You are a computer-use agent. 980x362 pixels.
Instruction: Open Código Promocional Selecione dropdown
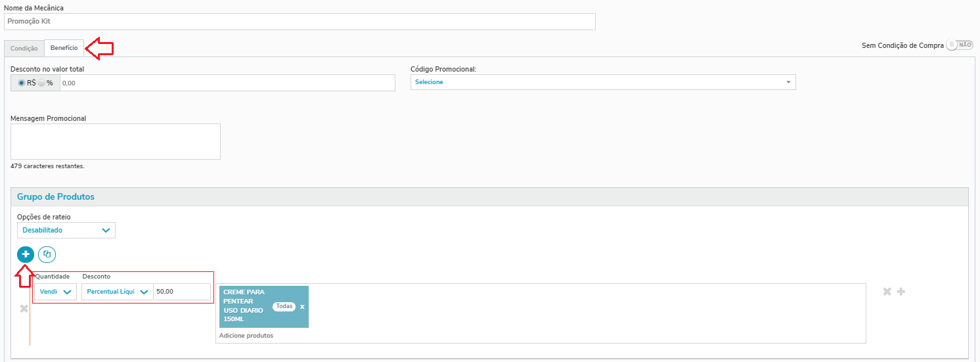603,82
